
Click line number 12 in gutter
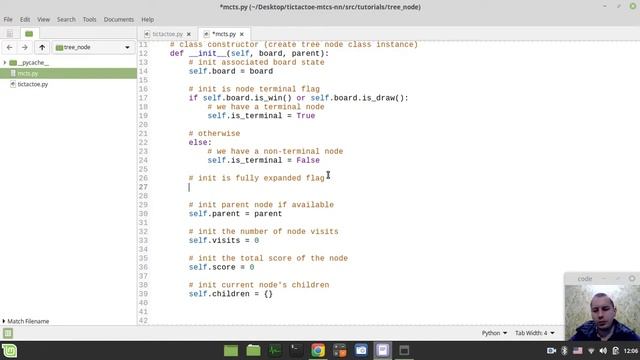[x=143, y=53]
